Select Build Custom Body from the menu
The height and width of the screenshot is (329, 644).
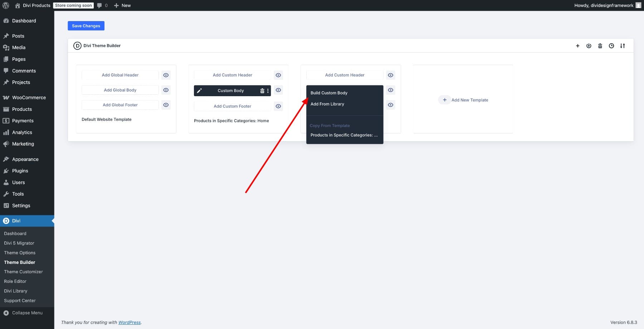[329, 93]
